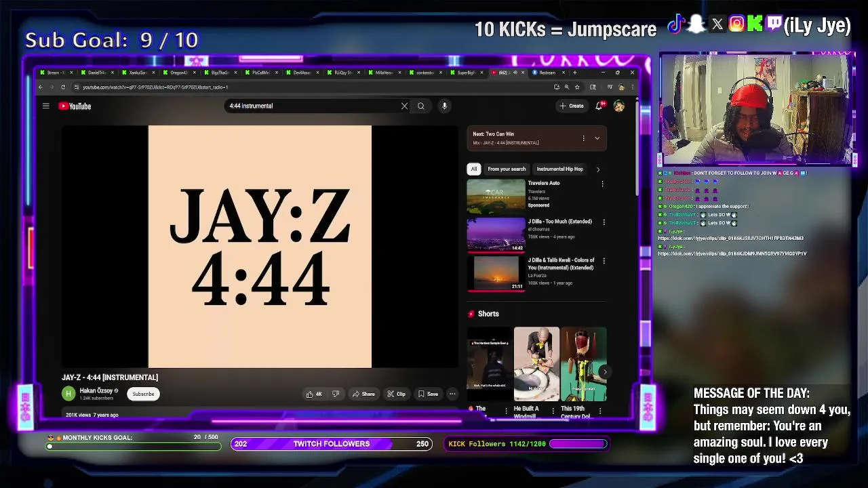Open the This 19th Century short
Screen dimensions: 868x488
584,364
